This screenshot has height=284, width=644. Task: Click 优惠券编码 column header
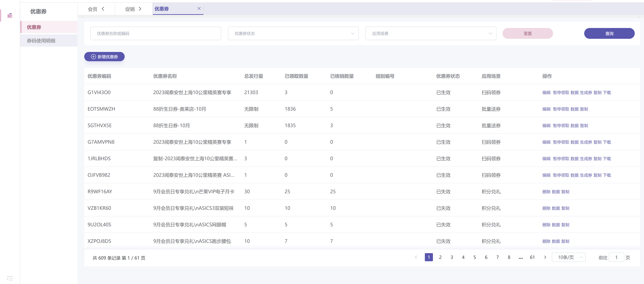click(x=99, y=76)
